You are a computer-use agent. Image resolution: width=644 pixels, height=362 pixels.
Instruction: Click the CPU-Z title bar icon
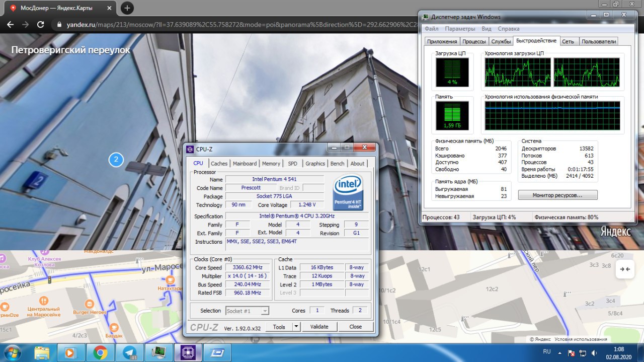pyautogui.click(x=190, y=149)
